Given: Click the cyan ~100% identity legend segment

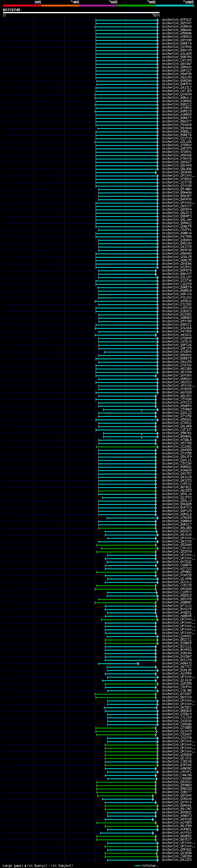Looking at the screenshot, I should (175, 6).
